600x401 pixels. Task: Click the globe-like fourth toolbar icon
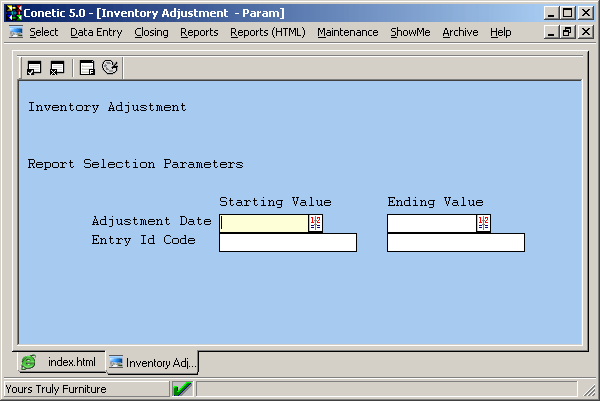[x=110, y=68]
